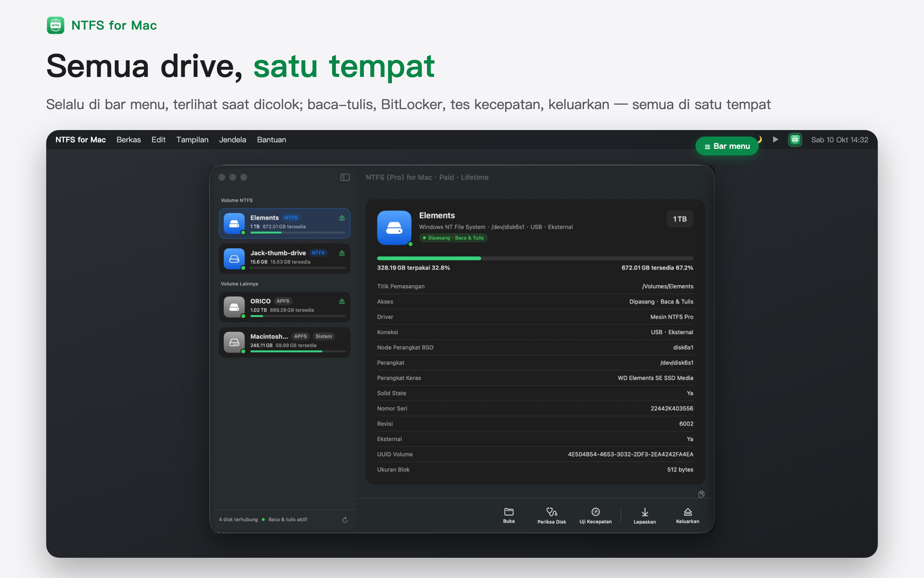Start Uji Kecepatan speed test
This screenshot has height=578, width=924.
[595, 516]
